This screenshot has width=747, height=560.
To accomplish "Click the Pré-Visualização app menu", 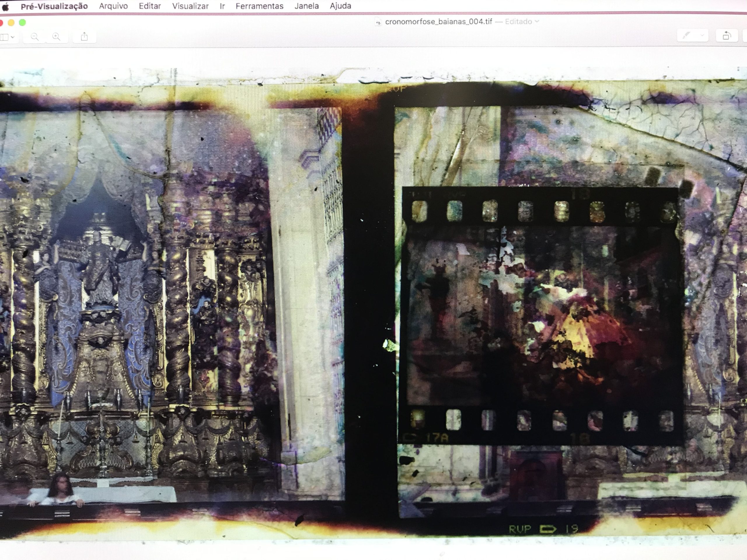I will (54, 6).
